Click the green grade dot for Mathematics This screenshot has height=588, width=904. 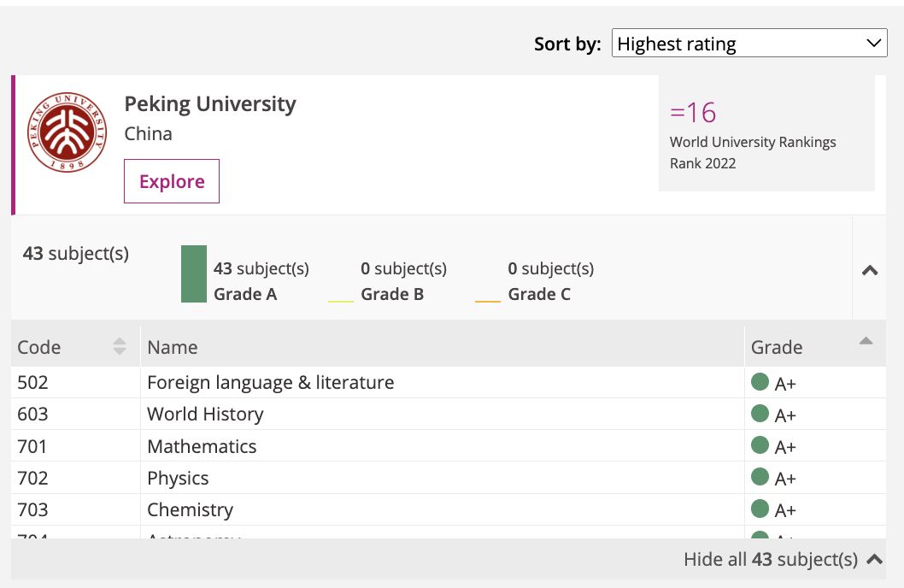(x=760, y=445)
